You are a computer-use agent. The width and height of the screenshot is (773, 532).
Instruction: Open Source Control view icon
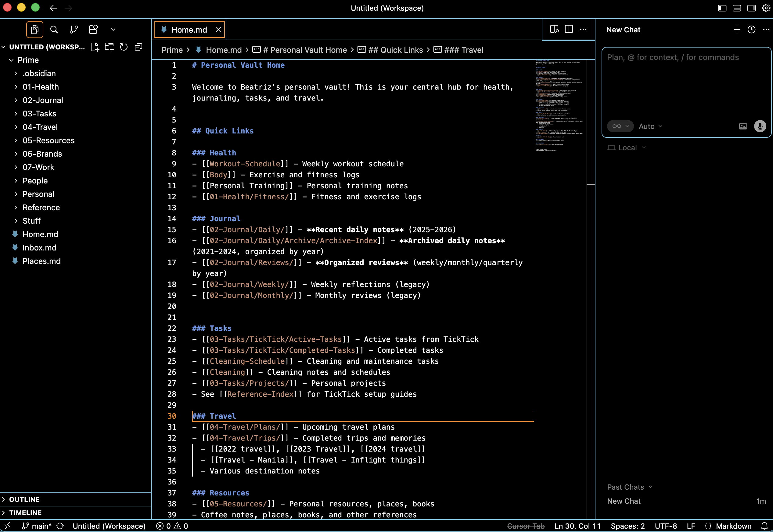(x=74, y=30)
